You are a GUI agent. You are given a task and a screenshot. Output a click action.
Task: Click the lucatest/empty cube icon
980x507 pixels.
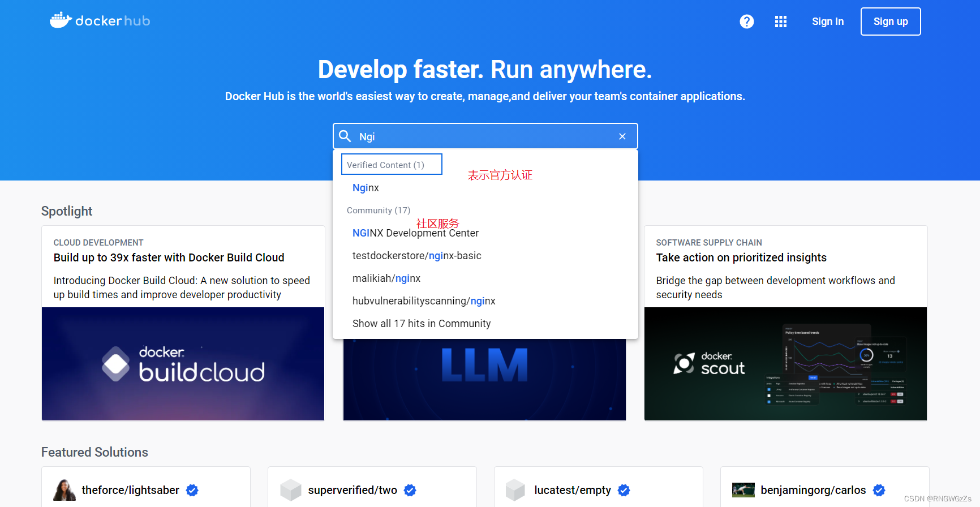[515, 490]
